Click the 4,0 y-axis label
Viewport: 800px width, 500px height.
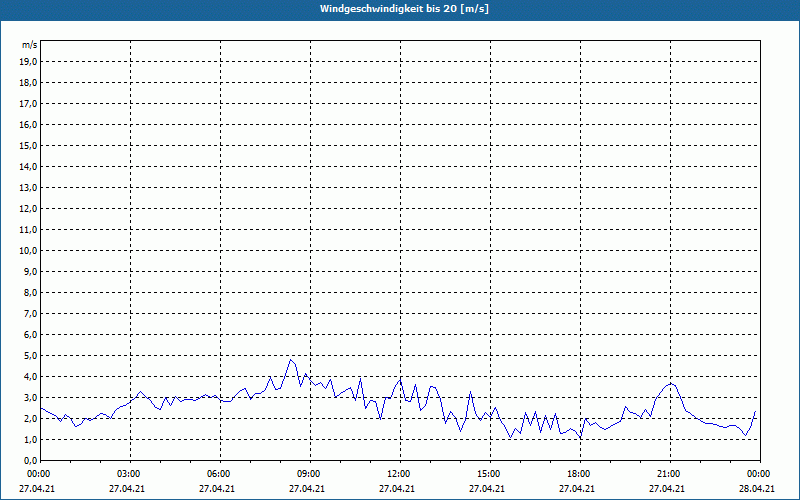tap(31, 377)
